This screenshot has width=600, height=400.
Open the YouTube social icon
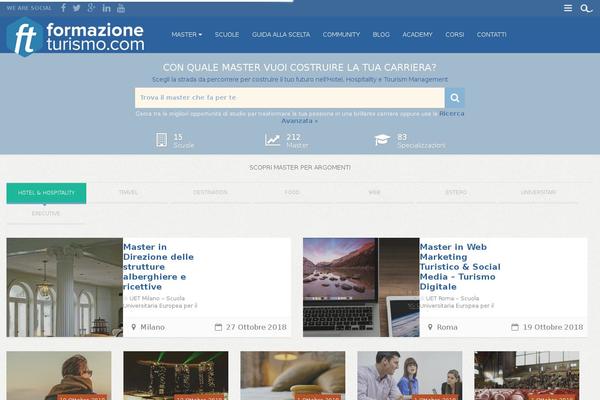[121, 8]
